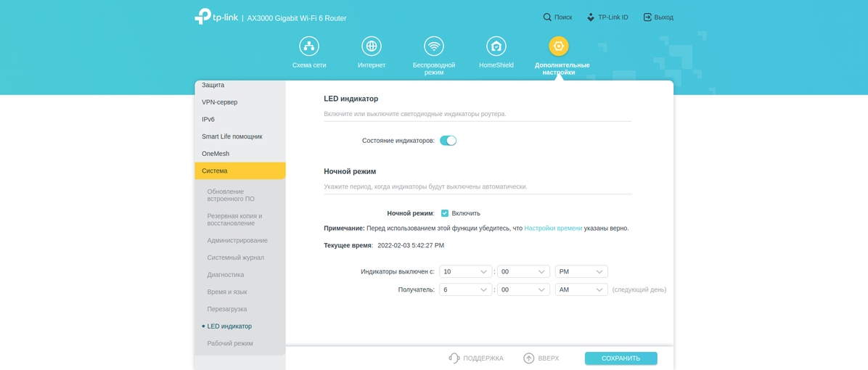The width and height of the screenshot is (868, 370).
Task: Uncheck the Ночной режим Включить checkbox
Action: pos(445,213)
